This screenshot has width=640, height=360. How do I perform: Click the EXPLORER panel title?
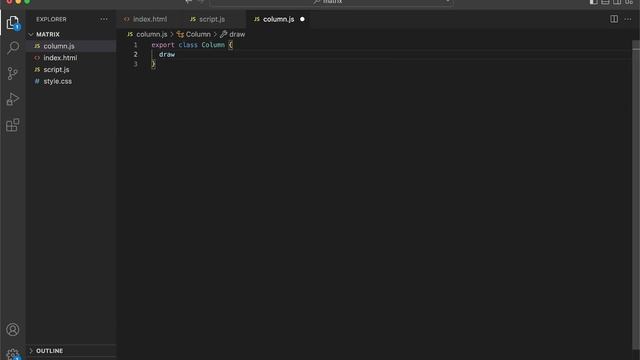coord(51,19)
